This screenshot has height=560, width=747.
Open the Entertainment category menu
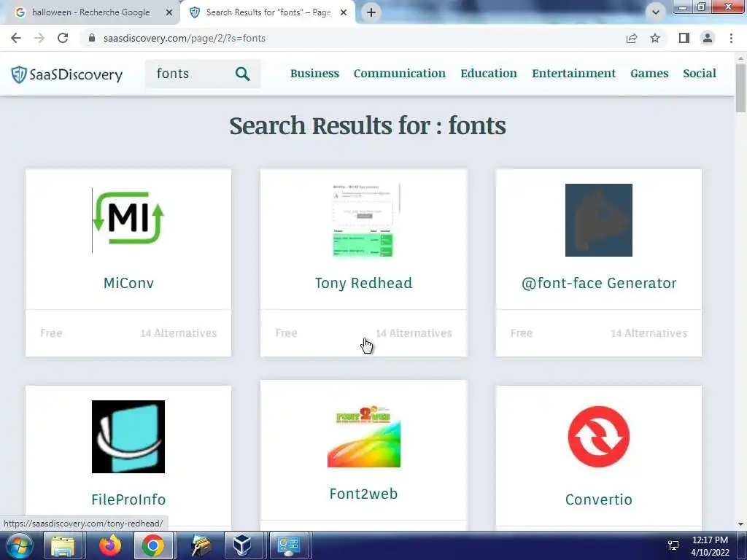tap(573, 74)
